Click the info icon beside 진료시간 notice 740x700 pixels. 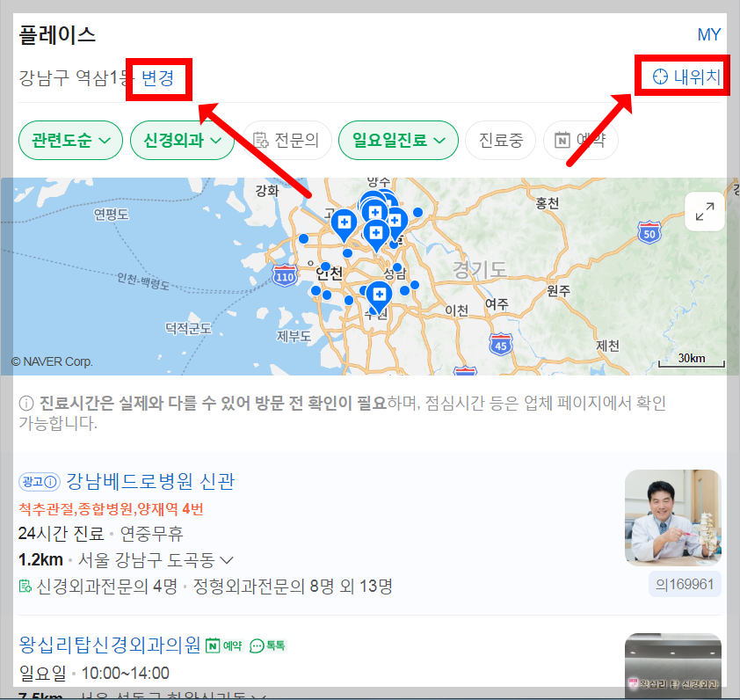coord(26,404)
